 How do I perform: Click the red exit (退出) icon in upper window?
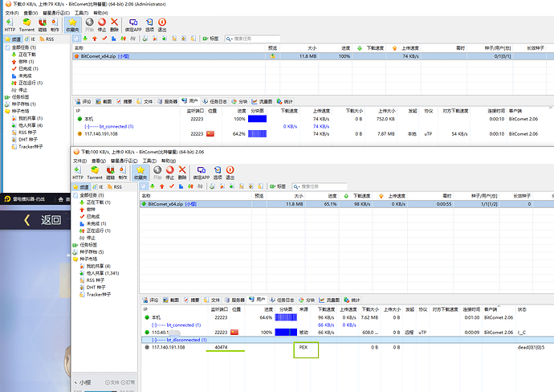tap(162, 25)
